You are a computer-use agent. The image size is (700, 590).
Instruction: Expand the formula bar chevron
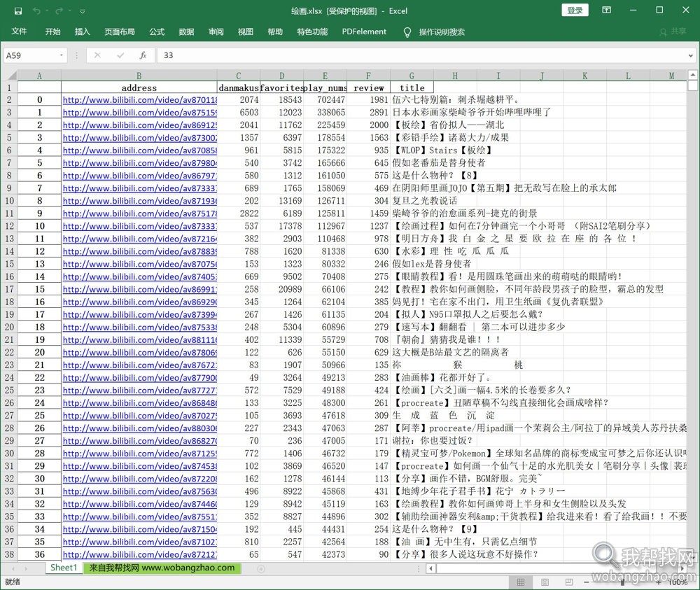[691, 56]
